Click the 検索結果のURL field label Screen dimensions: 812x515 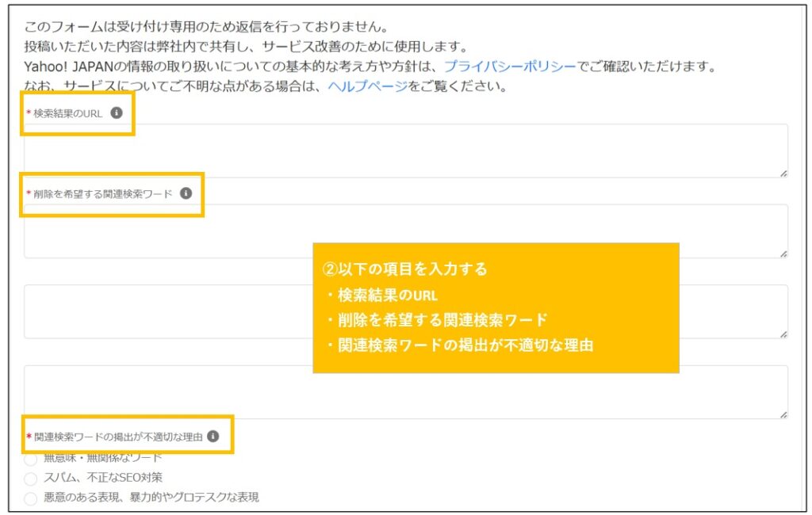pyautogui.click(x=67, y=114)
